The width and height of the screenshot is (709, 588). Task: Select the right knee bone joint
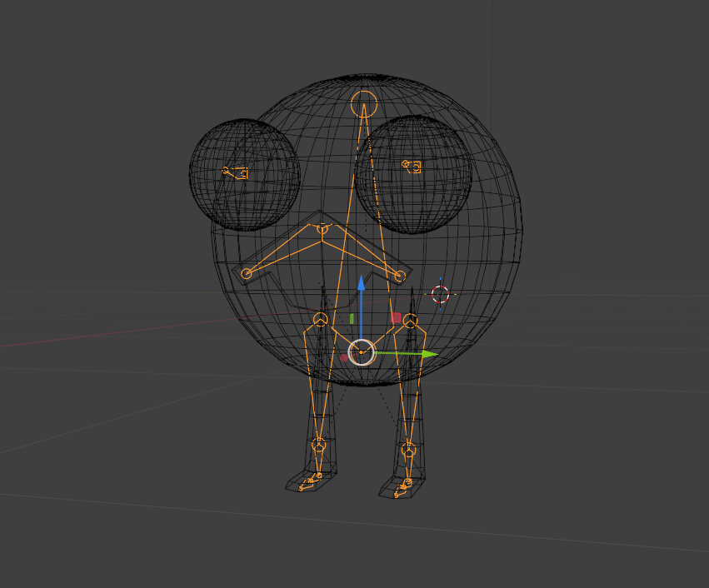coord(408,450)
